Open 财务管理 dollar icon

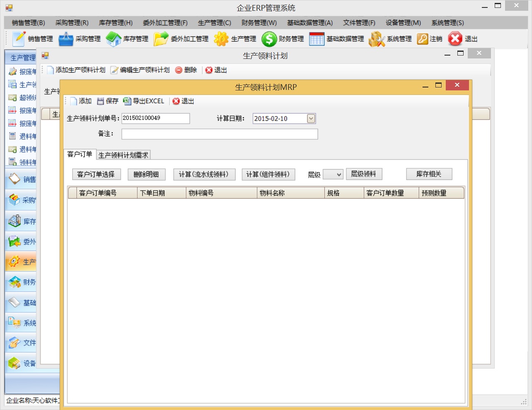coord(269,39)
